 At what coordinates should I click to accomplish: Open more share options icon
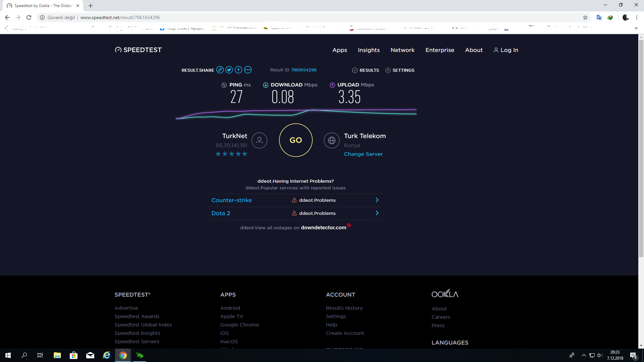click(248, 70)
